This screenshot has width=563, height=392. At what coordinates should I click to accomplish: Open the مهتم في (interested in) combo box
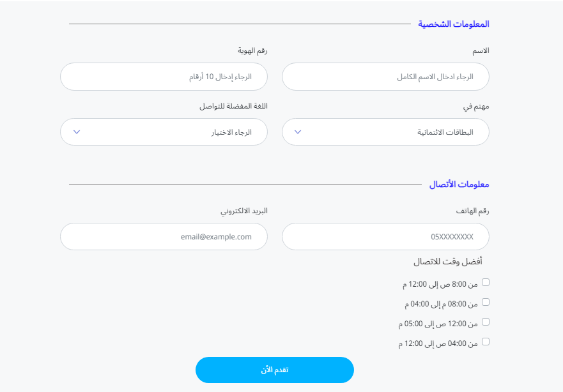click(385, 132)
